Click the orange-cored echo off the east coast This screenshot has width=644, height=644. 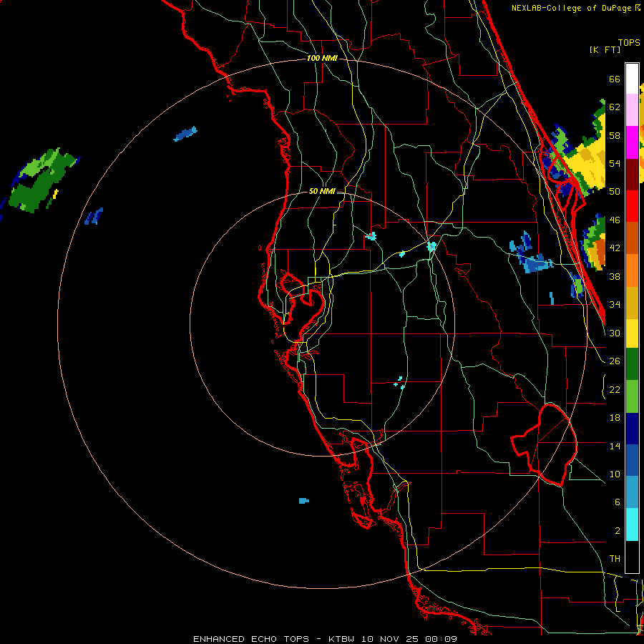click(x=594, y=243)
